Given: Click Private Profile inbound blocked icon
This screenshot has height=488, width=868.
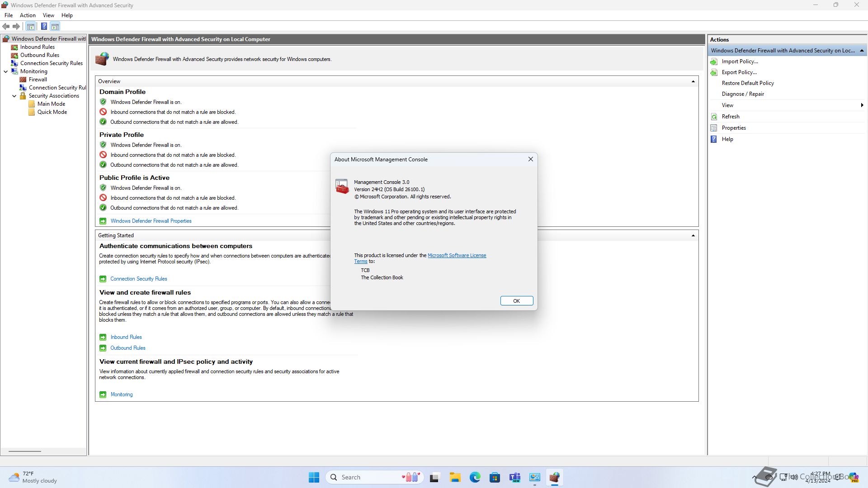Looking at the screenshot, I should coord(103,155).
